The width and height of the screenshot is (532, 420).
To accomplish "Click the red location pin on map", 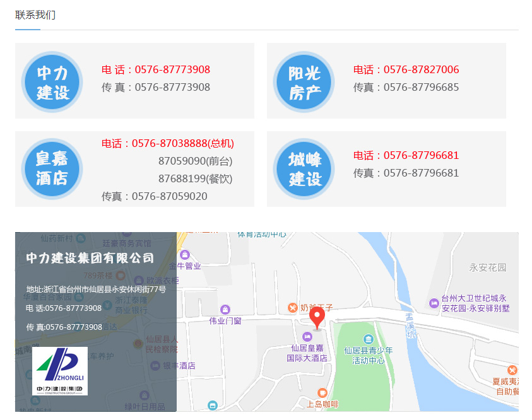I will tap(317, 318).
